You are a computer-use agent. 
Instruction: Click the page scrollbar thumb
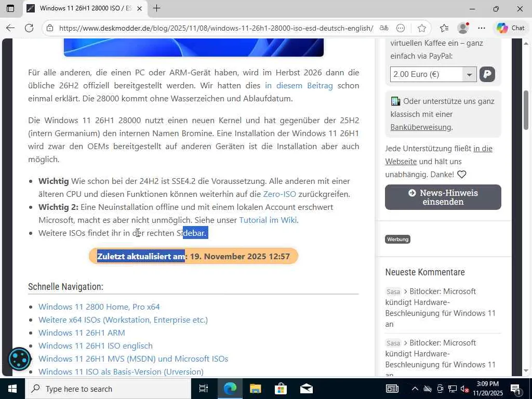point(526,110)
